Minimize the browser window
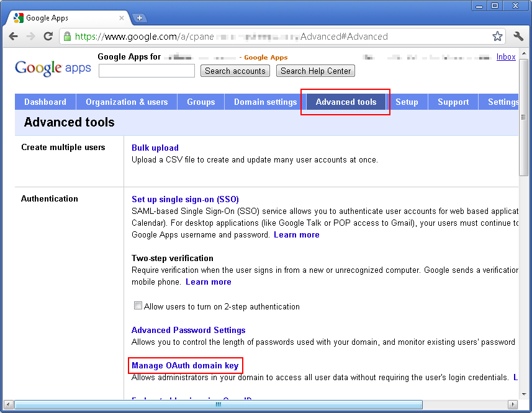The image size is (532, 413). [x=479, y=6]
